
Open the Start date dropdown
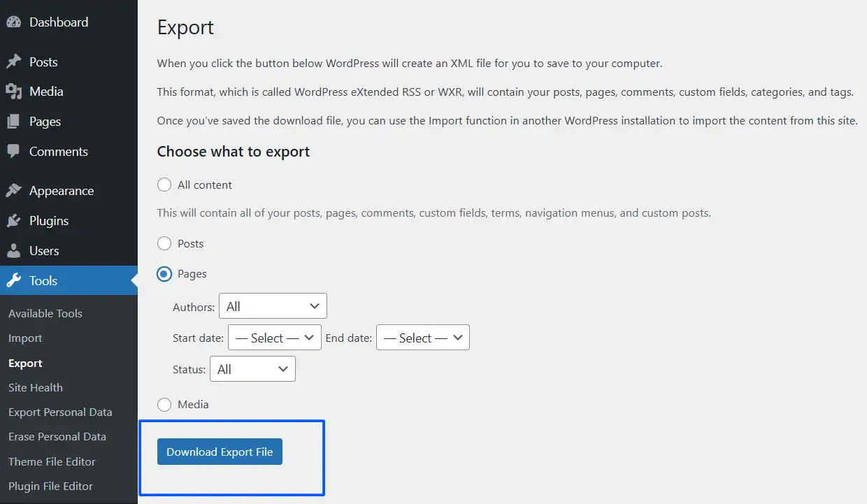tap(275, 338)
